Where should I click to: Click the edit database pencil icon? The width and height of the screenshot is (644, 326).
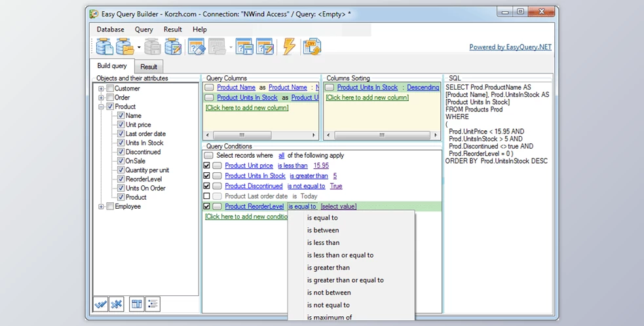tap(173, 46)
